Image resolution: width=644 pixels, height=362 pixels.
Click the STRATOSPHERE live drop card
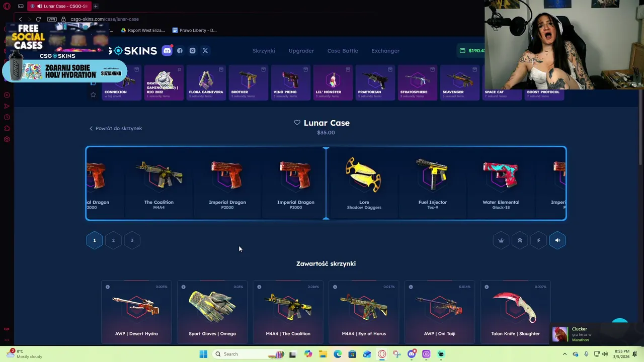(x=417, y=82)
